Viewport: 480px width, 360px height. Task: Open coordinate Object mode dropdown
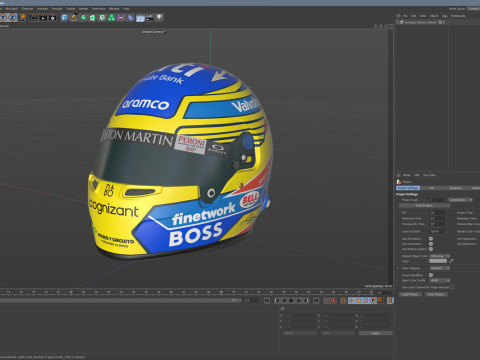click(x=300, y=333)
